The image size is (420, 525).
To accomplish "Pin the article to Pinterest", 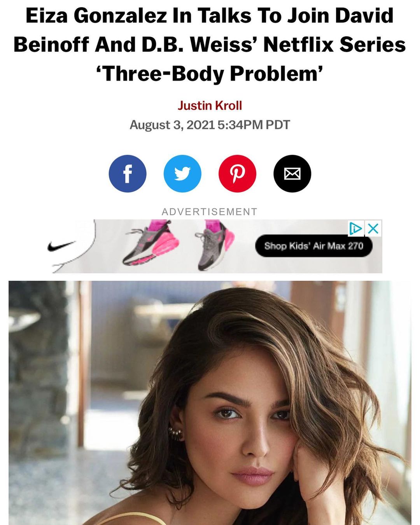I will tap(237, 173).
